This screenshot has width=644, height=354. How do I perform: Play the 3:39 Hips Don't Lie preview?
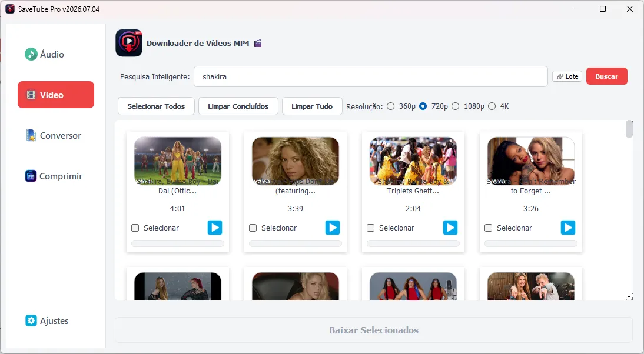click(x=333, y=227)
